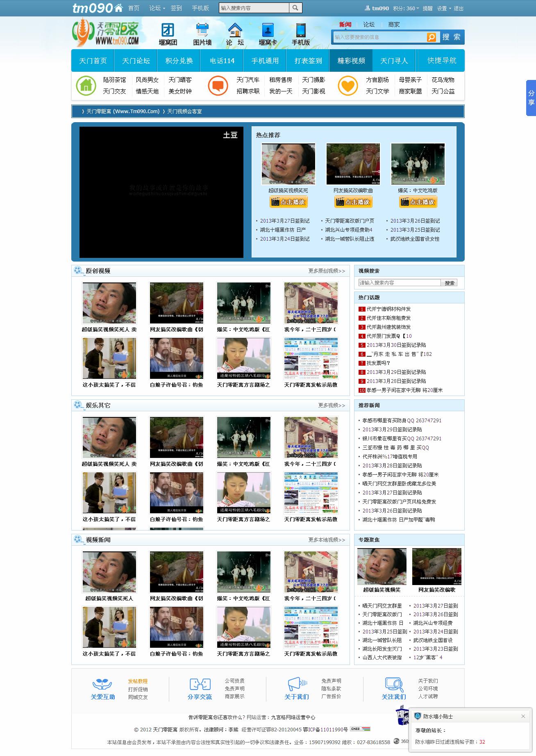Image resolution: width=536 pixels, height=756 pixels.
Task: Open the 更多本地视频>> link
Action: tap(327, 540)
